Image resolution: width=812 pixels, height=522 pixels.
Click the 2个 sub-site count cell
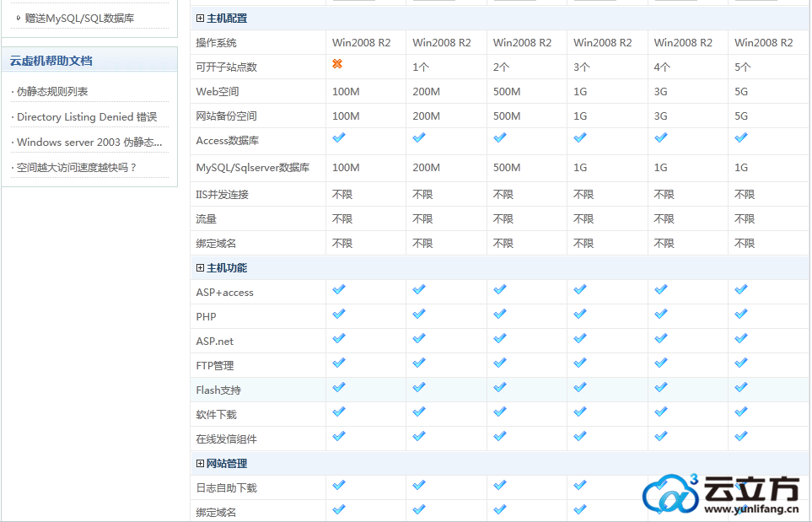click(502, 67)
